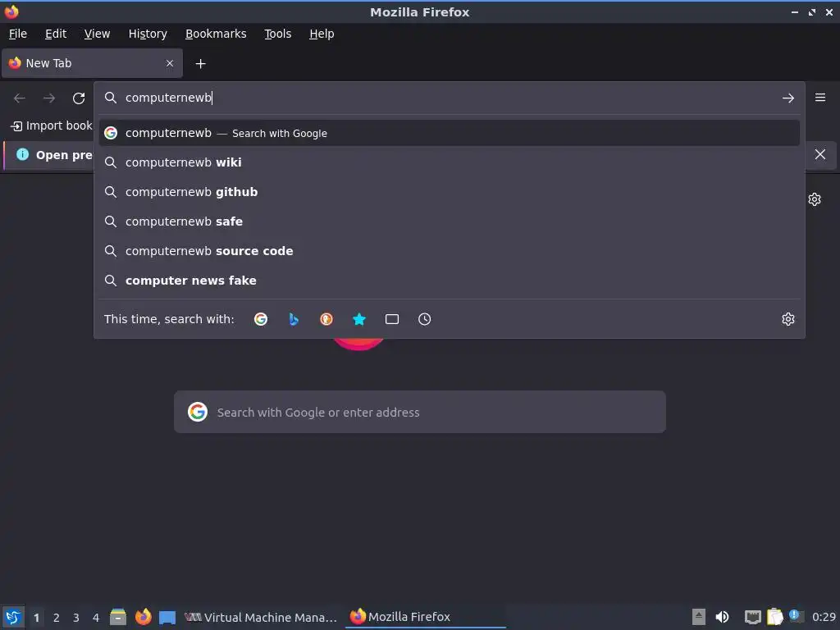This screenshot has width=840, height=630.
Task: Choose the computernewb safe suggestion
Action: click(449, 221)
